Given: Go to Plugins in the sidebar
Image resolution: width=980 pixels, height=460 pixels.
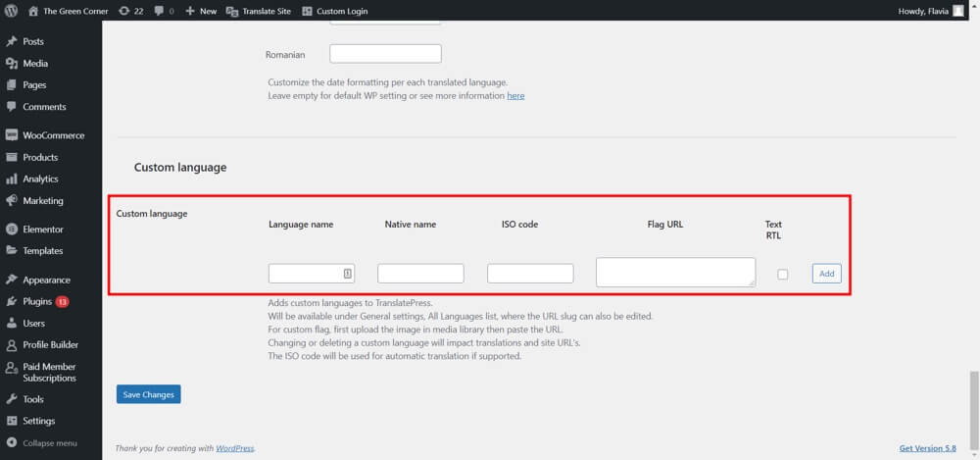Looking at the screenshot, I should [x=36, y=301].
